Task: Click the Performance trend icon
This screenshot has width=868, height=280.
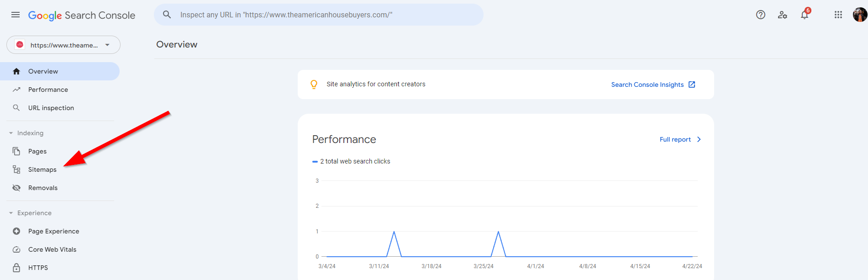Action: point(16,90)
